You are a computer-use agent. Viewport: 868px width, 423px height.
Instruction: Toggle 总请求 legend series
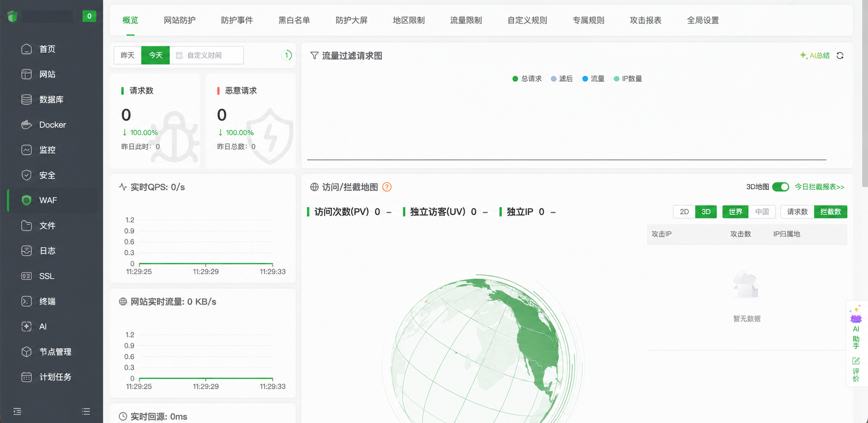527,79
